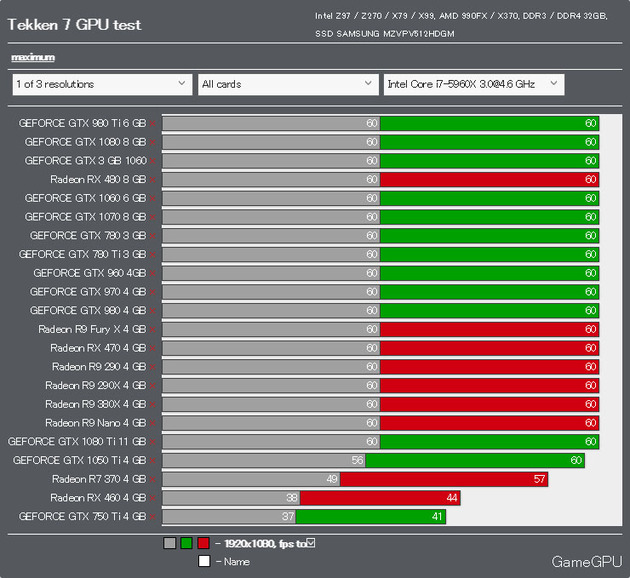The width and height of the screenshot is (630, 578).
Task: Remove Radeon RX 470 4 GB with red X
Action: [x=153, y=348]
